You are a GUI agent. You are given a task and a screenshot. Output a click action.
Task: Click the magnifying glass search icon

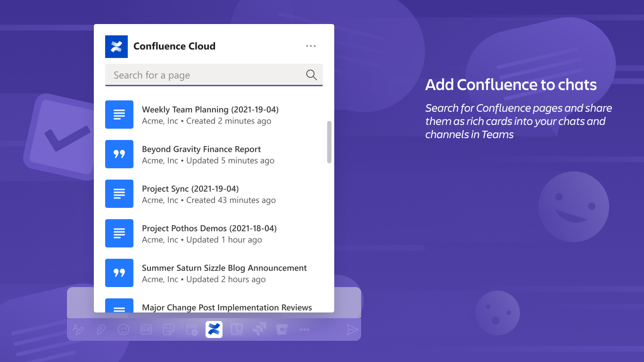coord(312,75)
